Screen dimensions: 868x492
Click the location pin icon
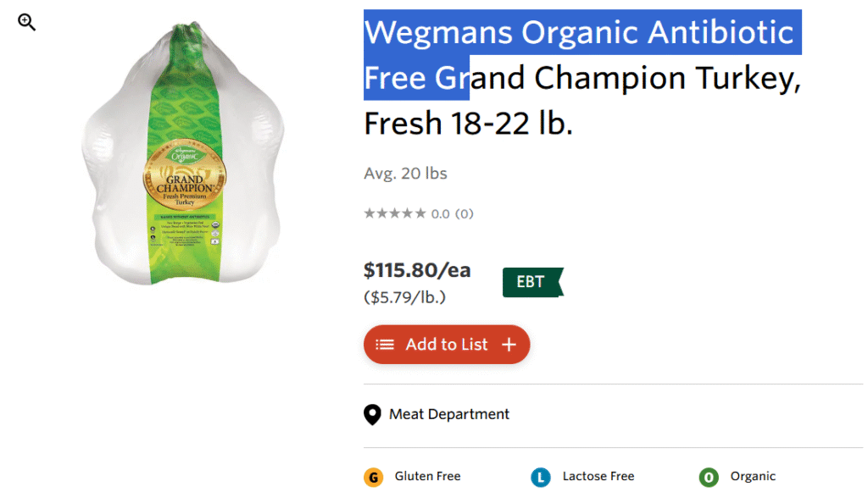(372, 415)
